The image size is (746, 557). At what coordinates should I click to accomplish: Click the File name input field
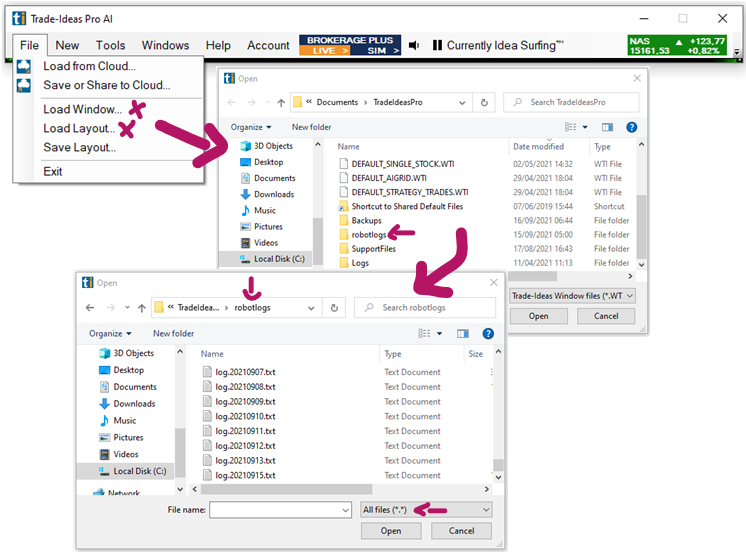click(281, 510)
